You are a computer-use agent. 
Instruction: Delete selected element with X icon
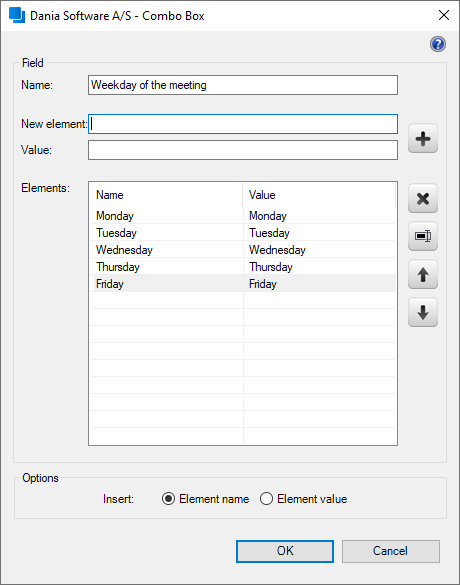coord(423,198)
